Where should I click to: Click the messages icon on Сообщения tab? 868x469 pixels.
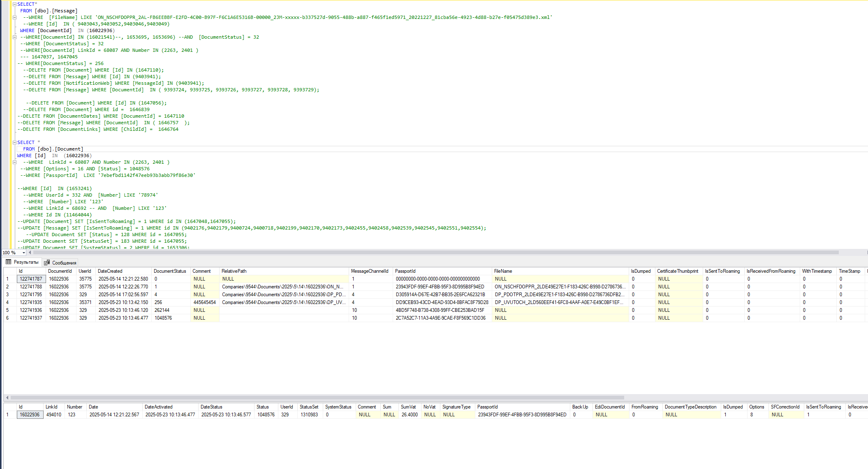47,262
